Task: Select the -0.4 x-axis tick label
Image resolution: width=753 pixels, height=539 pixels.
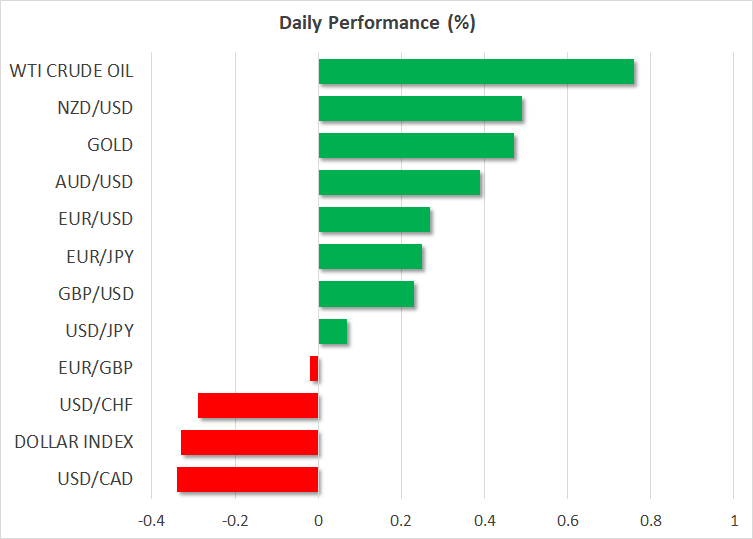Action: (151, 521)
